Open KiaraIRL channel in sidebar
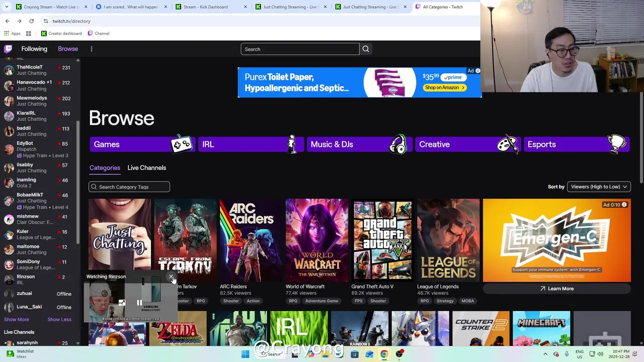This screenshot has width=644, height=362. click(x=39, y=116)
